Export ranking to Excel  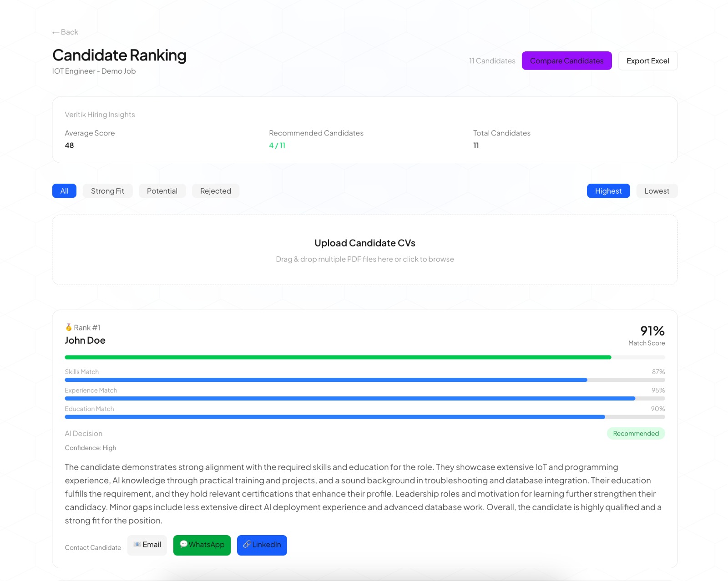(x=647, y=61)
